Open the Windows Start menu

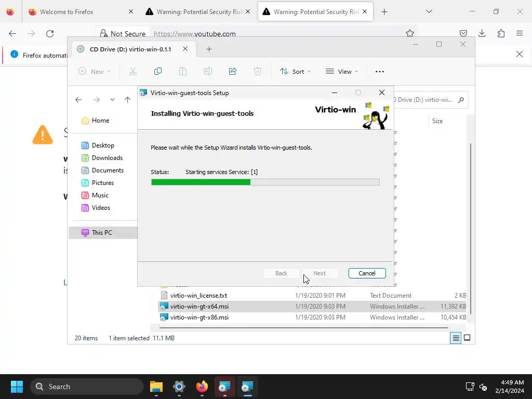point(17,387)
